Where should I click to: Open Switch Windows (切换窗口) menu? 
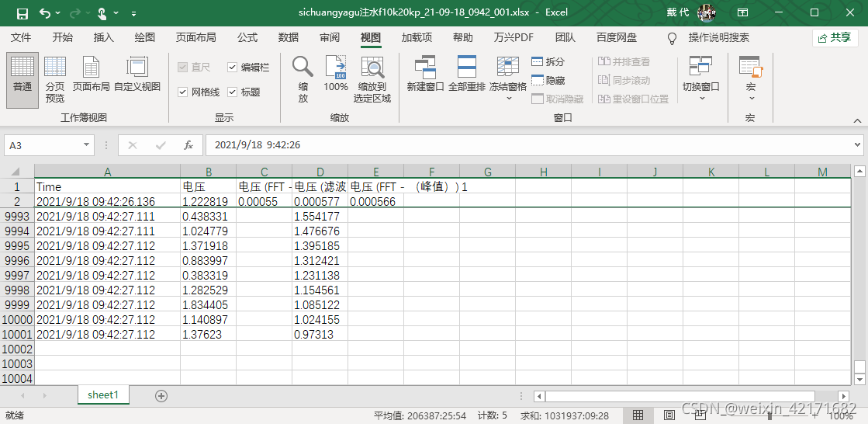point(700,80)
